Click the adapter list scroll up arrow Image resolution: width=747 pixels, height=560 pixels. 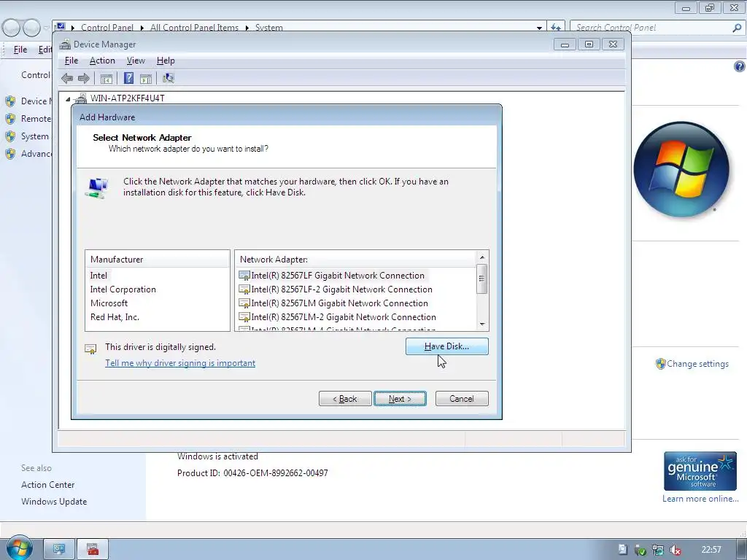click(x=482, y=257)
